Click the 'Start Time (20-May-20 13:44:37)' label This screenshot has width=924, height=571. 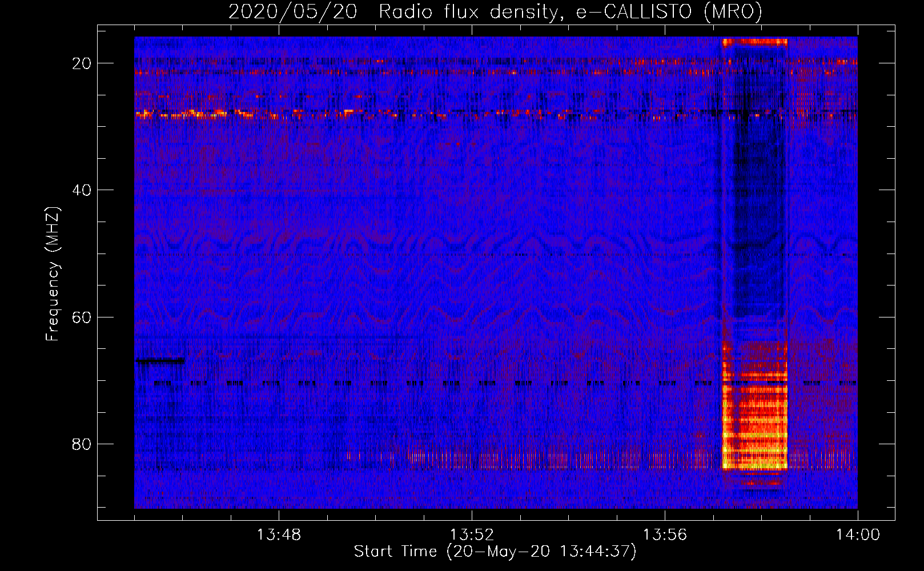(x=495, y=552)
